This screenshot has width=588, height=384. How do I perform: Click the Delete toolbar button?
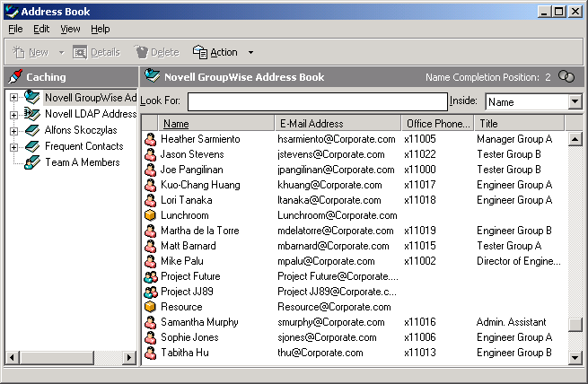(x=157, y=52)
